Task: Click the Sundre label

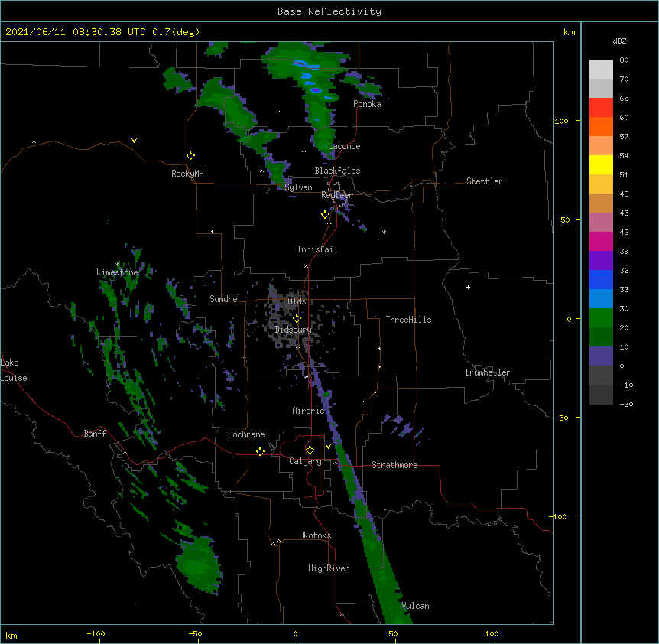Action: [223, 299]
